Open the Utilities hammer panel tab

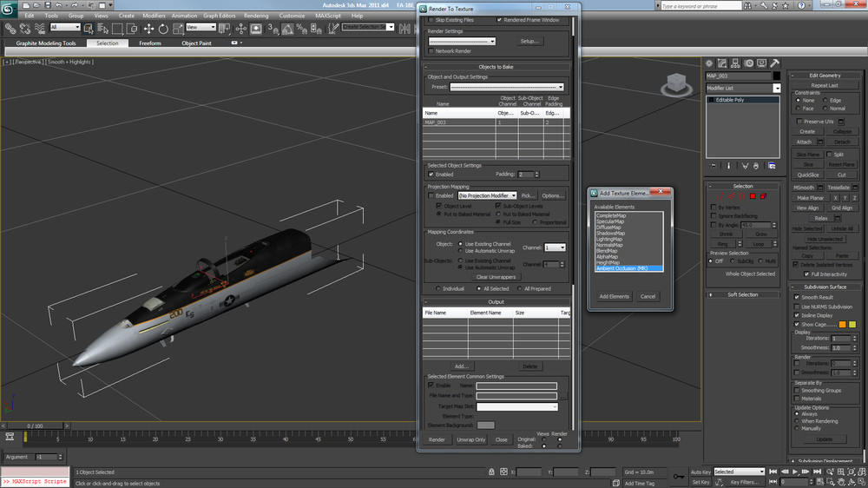pos(775,63)
